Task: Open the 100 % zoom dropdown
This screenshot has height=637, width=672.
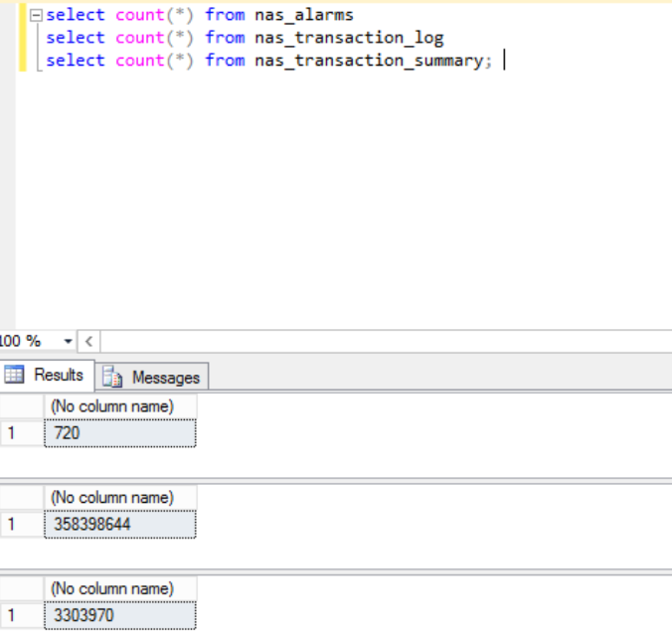Action: click(68, 341)
